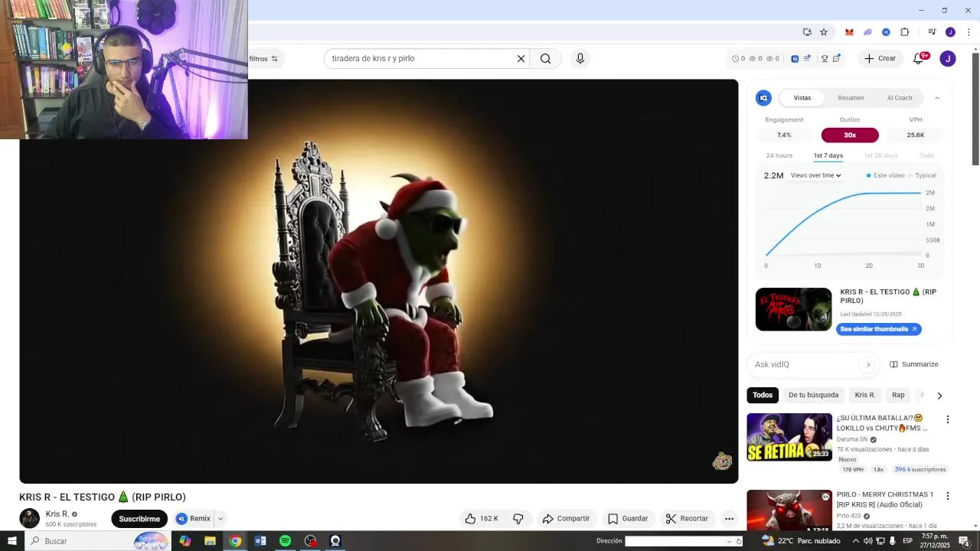Select the Kris R. chip
Image resolution: width=980 pixels, height=551 pixels.
[865, 395]
